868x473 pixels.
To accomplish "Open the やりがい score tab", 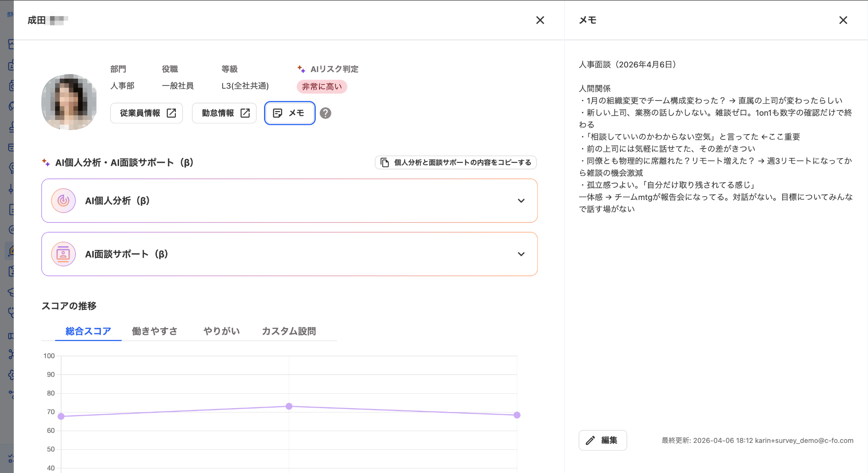I will tap(222, 331).
